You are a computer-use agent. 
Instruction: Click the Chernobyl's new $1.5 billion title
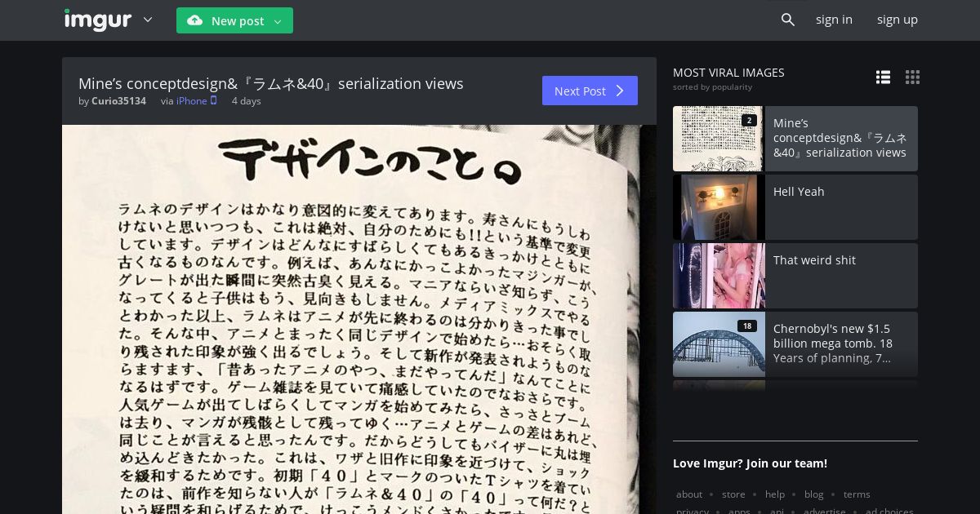(x=833, y=343)
